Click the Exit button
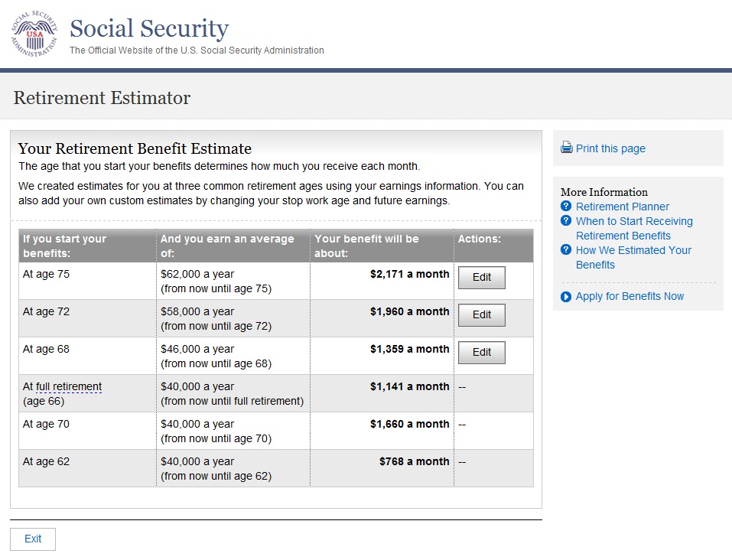This screenshot has height=560, width=732. (33, 539)
